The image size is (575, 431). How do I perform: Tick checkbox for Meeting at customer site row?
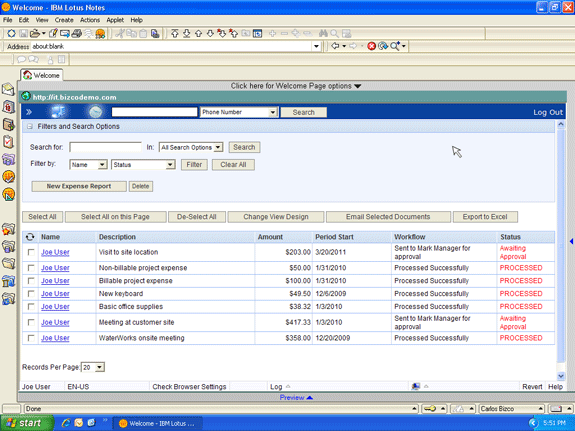pos(31,322)
